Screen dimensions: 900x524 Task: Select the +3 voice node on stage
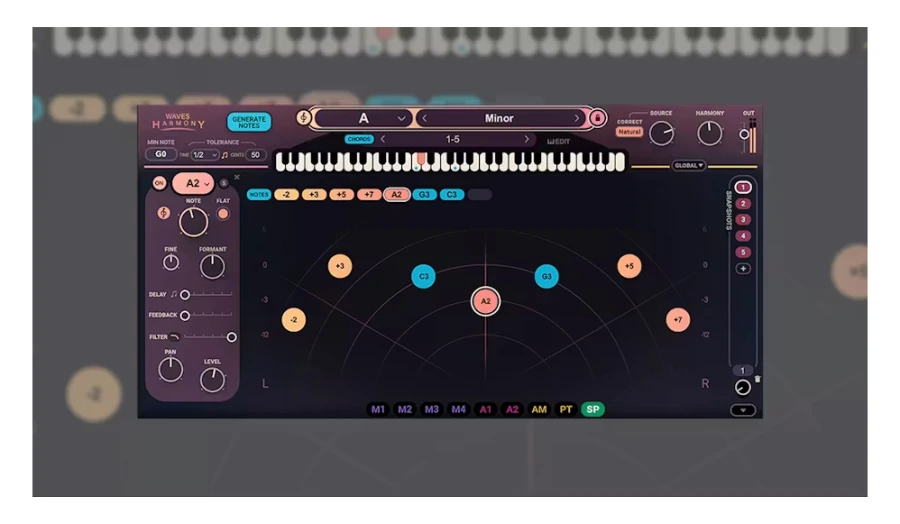tap(340, 266)
